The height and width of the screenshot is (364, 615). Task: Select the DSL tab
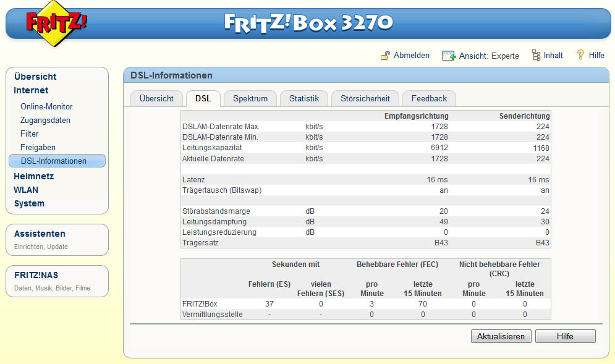tap(203, 98)
